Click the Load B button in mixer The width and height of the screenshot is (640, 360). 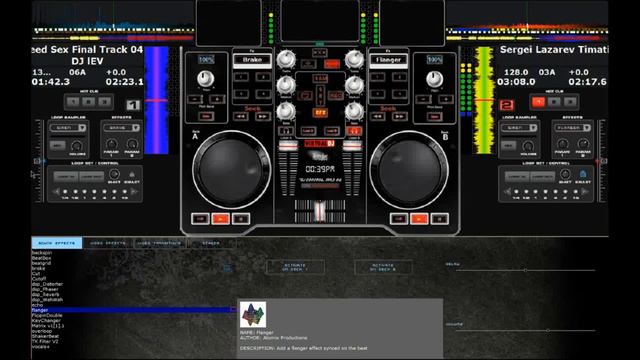pyautogui.click(x=331, y=131)
